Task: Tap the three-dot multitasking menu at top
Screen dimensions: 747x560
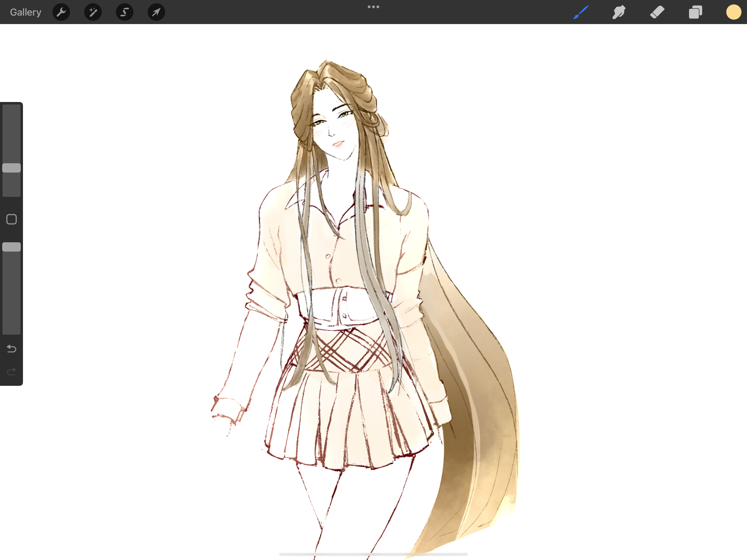Action: click(373, 7)
